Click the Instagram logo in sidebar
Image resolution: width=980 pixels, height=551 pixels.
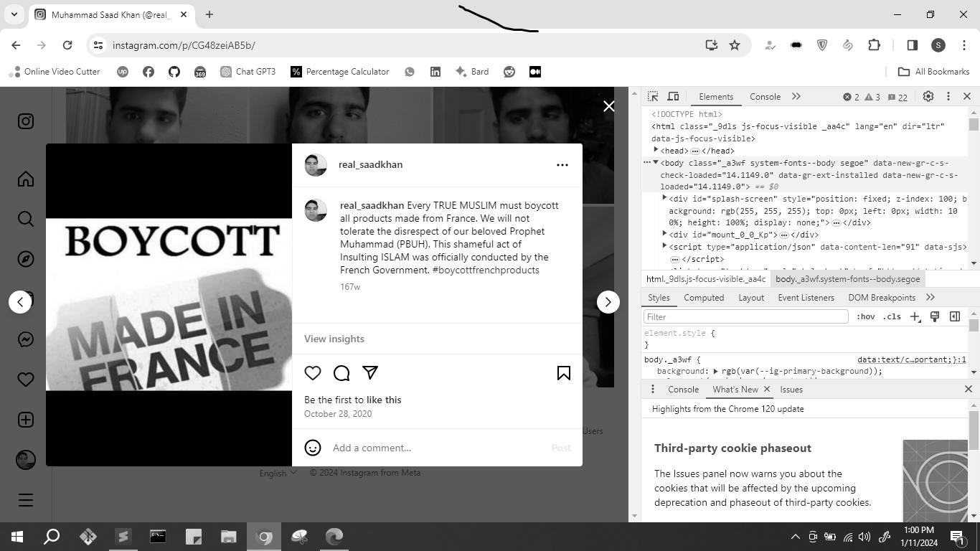(26, 121)
